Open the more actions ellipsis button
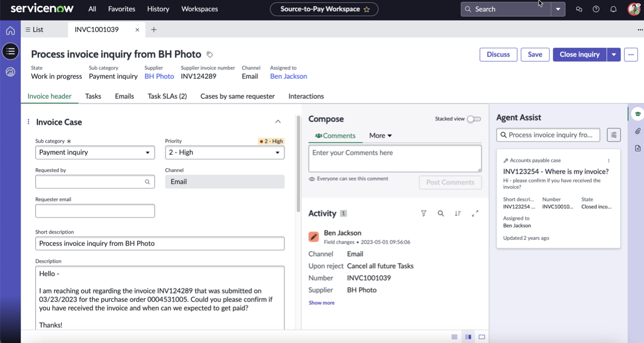 (631, 54)
